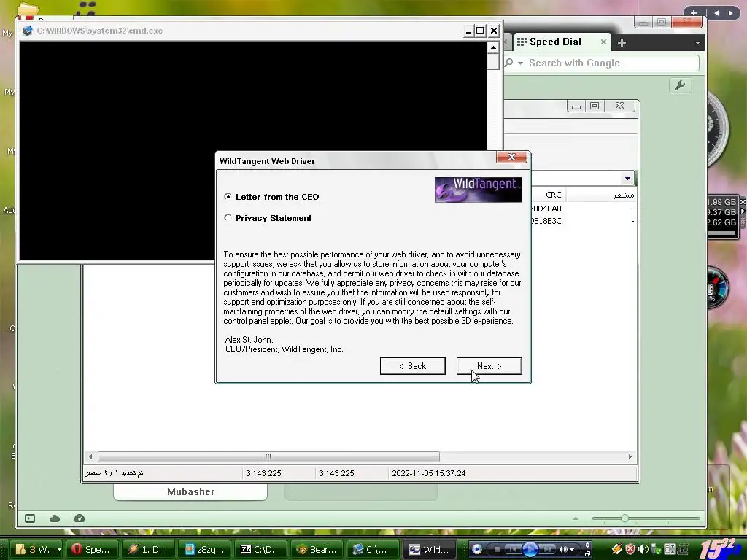Click the horizontal scrollbar thumb in archive window

[268, 456]
